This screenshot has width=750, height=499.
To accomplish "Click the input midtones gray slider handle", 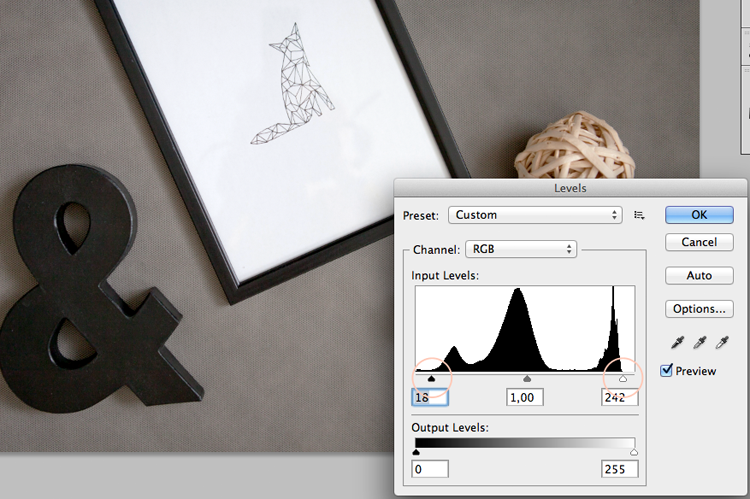I will [x=527, y=378].
